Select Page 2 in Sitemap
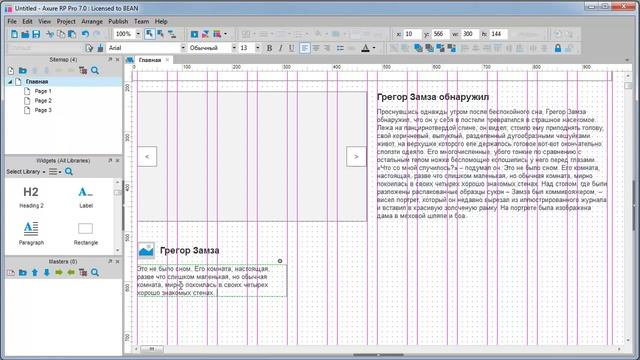This screenshot has height=360, width=640. [x=42, y=101]
